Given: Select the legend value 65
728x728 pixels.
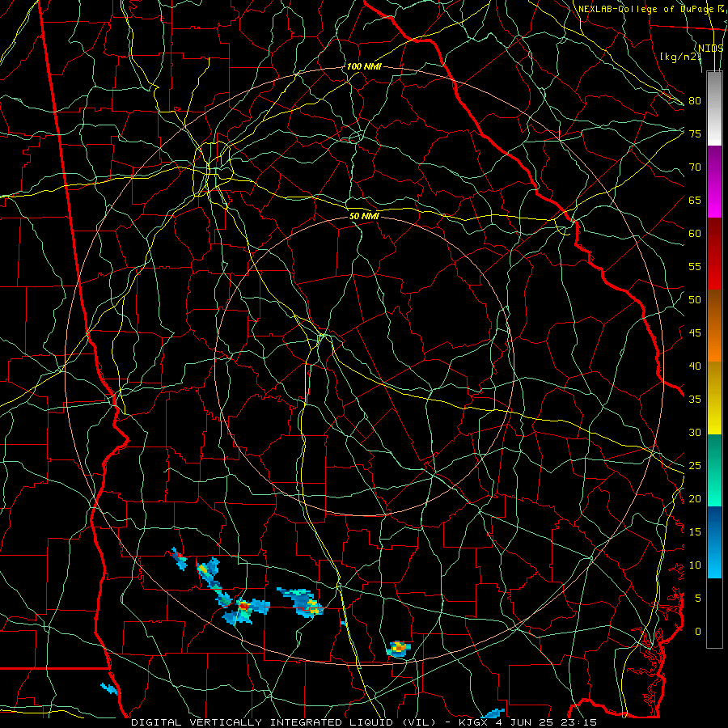Looking at the screenshot, I should (695, 200).
